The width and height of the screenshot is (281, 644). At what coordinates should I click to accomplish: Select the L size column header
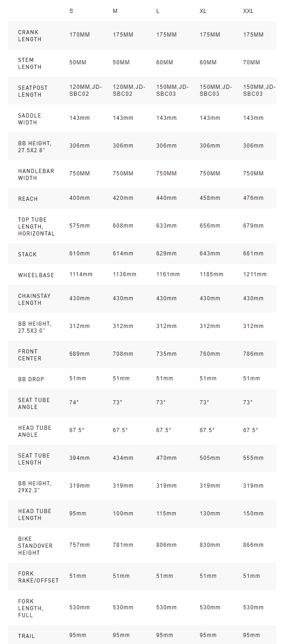tap(158, 11)
